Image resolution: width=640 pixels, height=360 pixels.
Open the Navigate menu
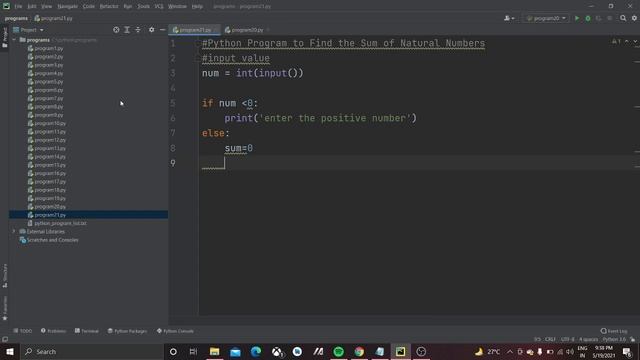(x=67, y=6)
